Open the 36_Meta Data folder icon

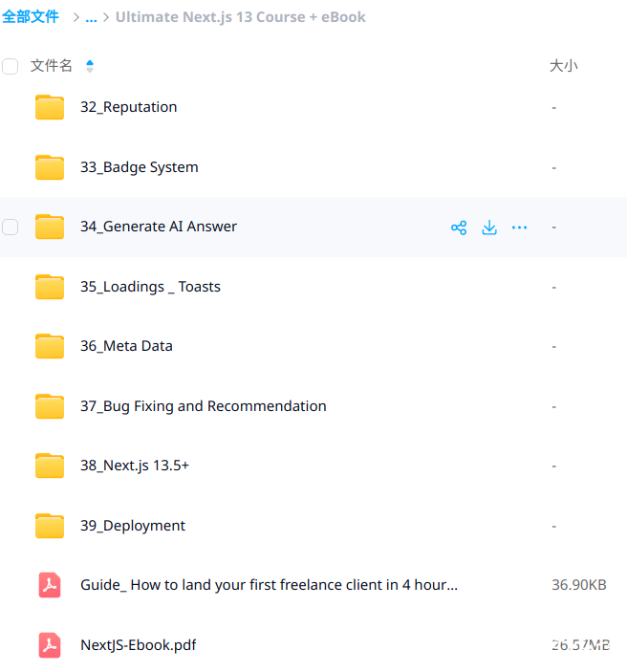point(50,346)
